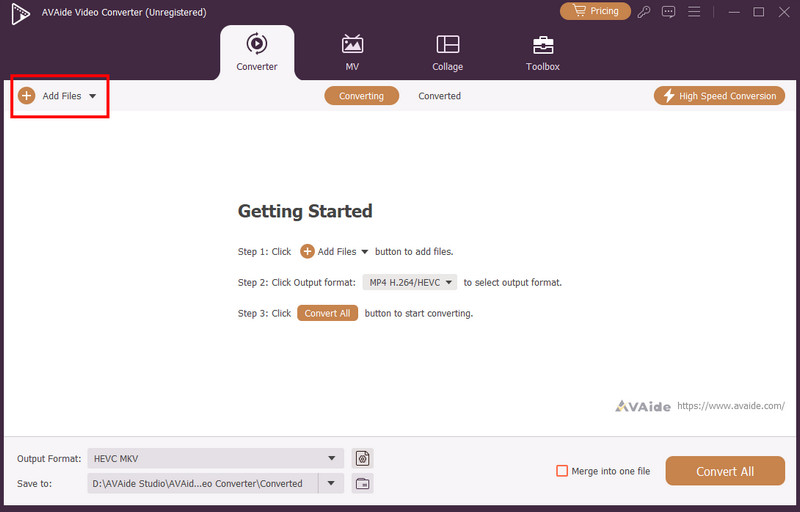The width and height of the screenshot is (800, 512).
Task: Expand the Add Files dropdown arrow in toolbar
Action: tap(92, 96)
